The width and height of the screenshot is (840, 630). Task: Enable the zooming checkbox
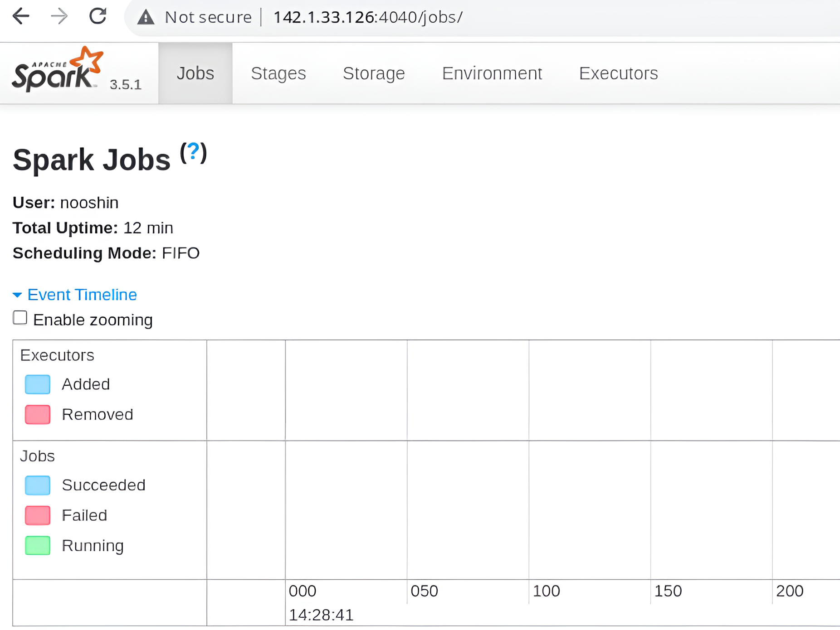point(20,317)
